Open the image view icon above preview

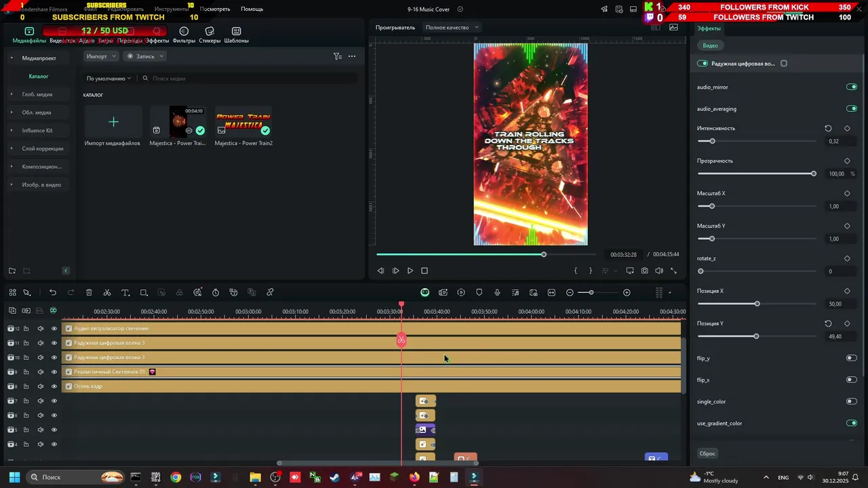click(x=673, y=28)
